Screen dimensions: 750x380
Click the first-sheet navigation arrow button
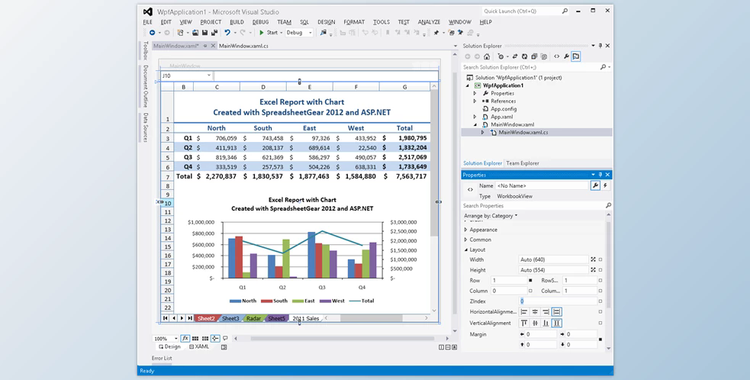165,318
